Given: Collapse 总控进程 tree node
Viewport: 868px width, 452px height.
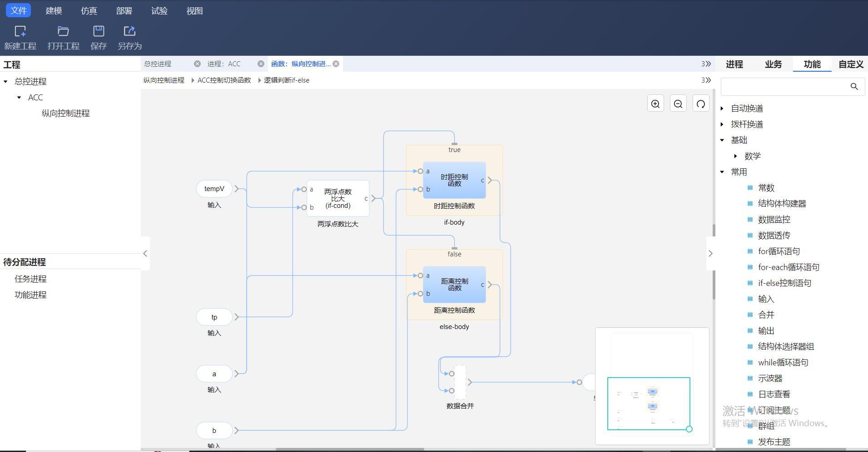Looking at the screenshot, I should [5, 82].
